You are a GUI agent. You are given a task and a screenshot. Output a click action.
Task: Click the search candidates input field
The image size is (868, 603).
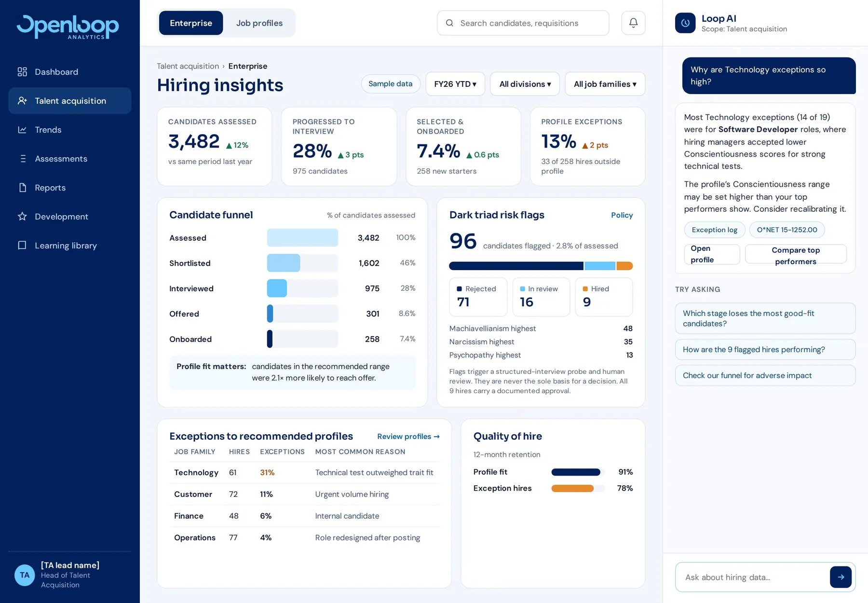[x=523, y=23]
